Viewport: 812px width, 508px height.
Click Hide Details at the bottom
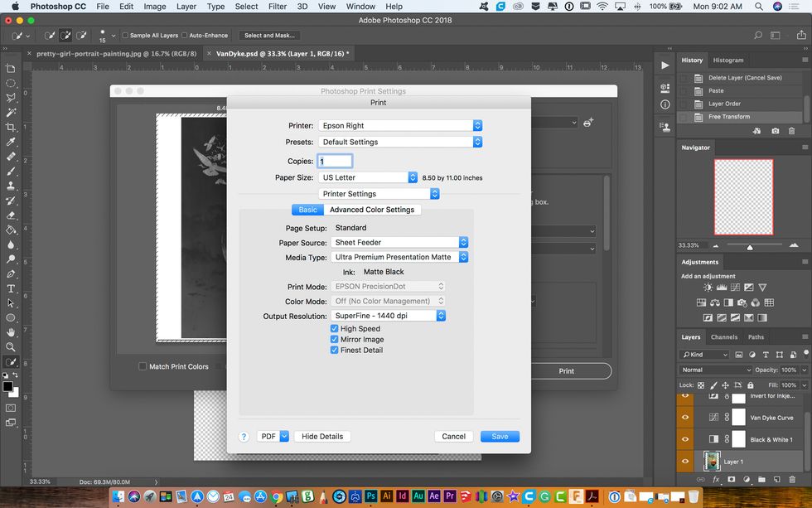click(321, 435)
